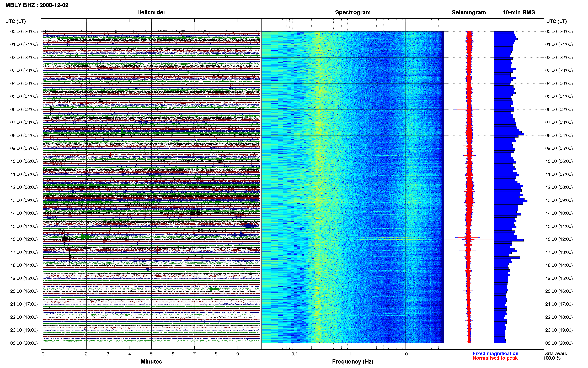The width and height of the screenshot is (588, 368).
Task: Click left time label 08:00 (04:00)
Action: (x=24, y=135)
